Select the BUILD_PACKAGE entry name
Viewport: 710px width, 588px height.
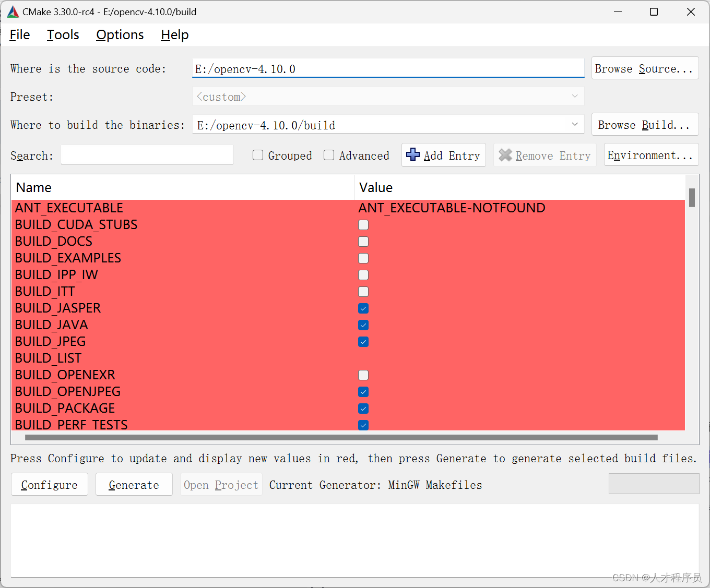65,408
